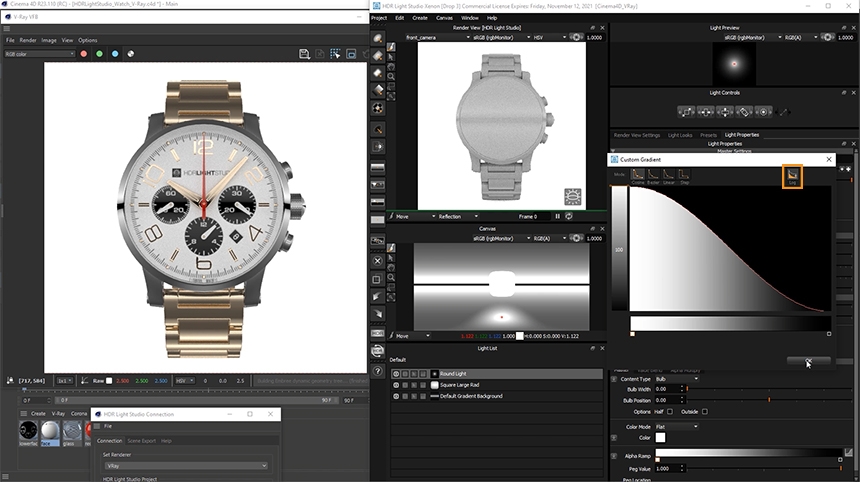Click the four-way move light control icon
860x482 pixels.
click(x=725, y=112)
